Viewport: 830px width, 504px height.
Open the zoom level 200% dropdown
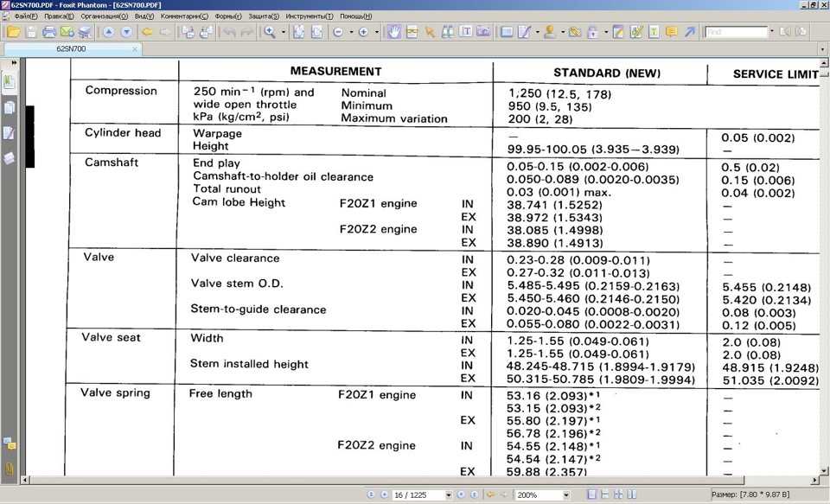pyautogui.click(x=565, y=495)
